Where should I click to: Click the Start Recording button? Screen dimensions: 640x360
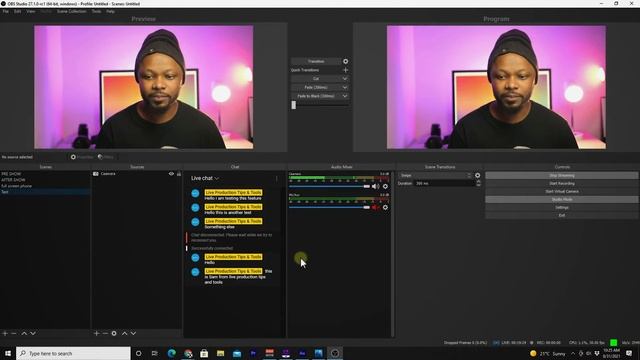click(x=562, y=184)
